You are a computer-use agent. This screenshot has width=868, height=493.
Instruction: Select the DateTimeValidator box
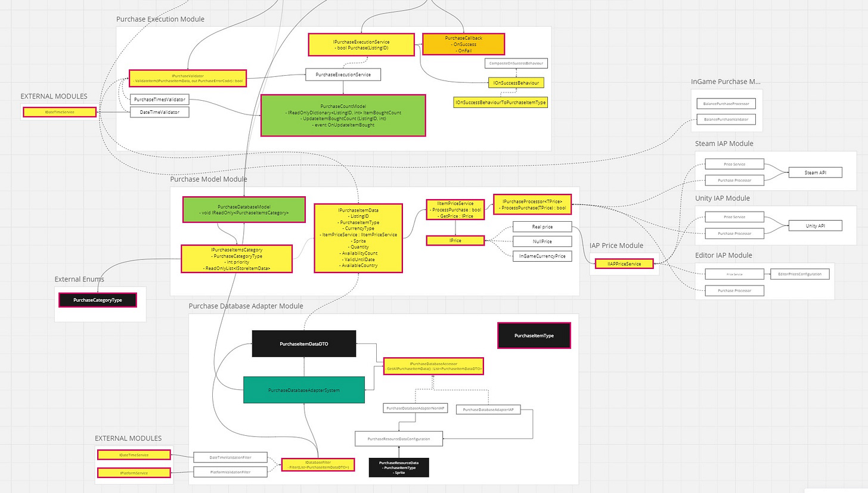(159, 112)
